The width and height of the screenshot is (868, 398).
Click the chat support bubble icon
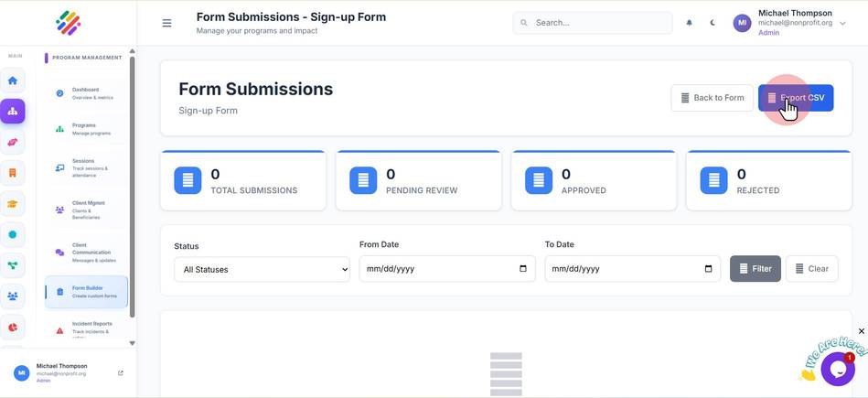(x=838, y=369)
